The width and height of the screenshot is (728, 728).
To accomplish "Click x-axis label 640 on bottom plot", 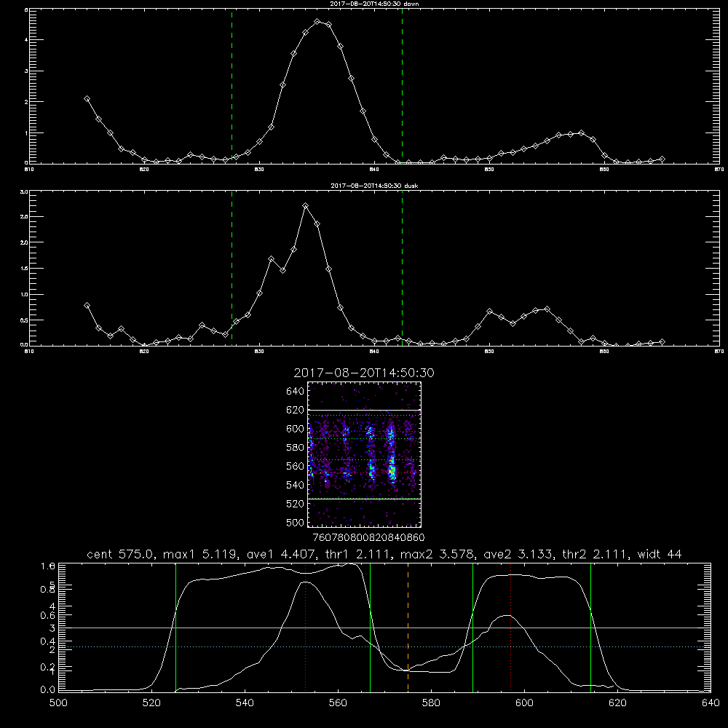I will pyautogui.click(x=711, y=703).
